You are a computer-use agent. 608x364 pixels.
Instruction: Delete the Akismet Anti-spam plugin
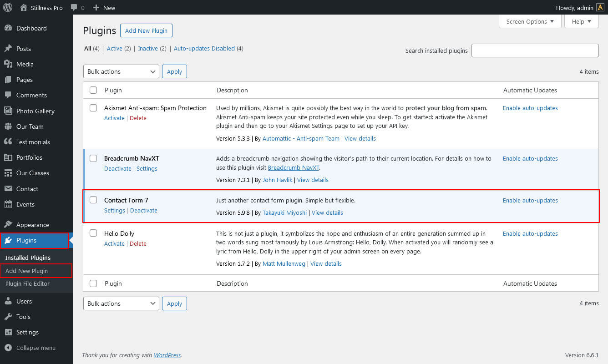coord(138,118)
